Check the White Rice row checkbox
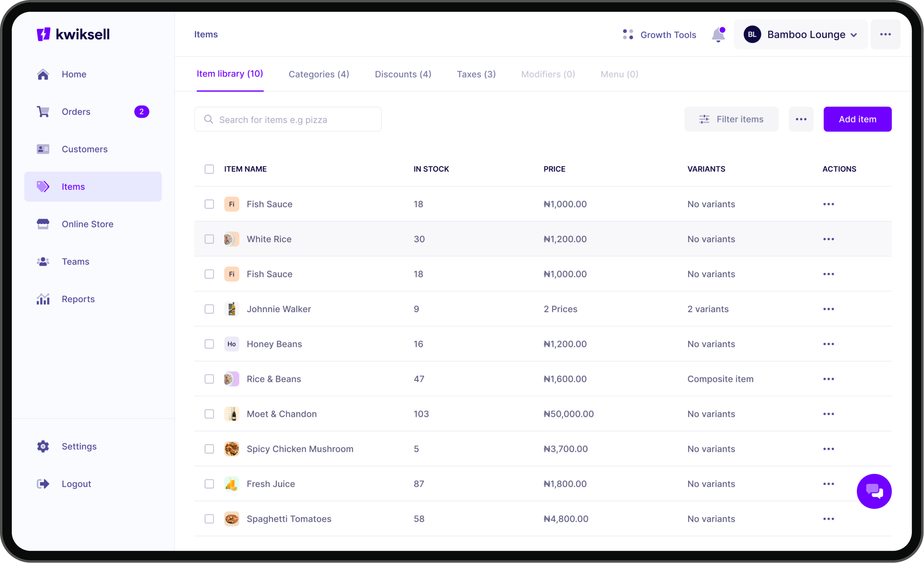The width and height of the screenshot is (924, 563). 209,239
